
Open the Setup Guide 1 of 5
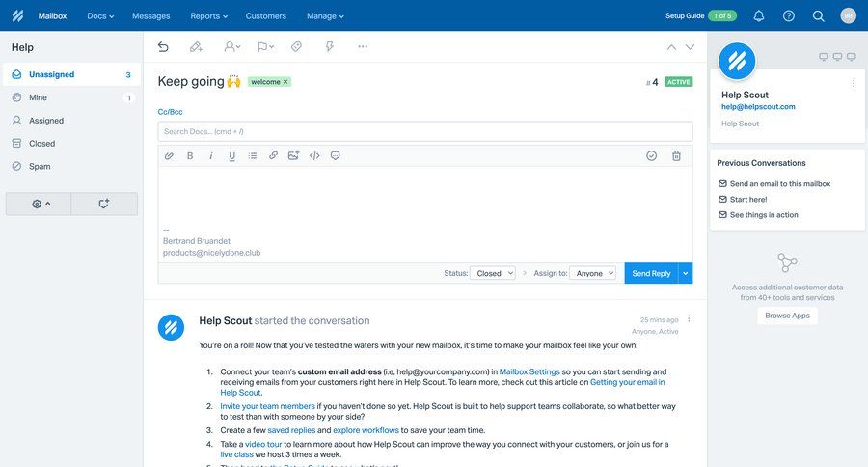[701, 16]
